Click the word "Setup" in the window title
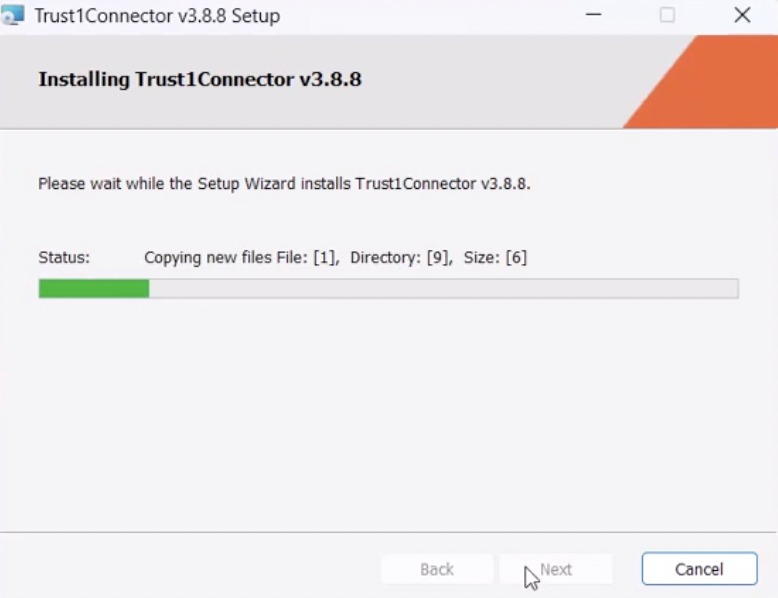The width and height of the screenshot is (778, 598). 256,16
